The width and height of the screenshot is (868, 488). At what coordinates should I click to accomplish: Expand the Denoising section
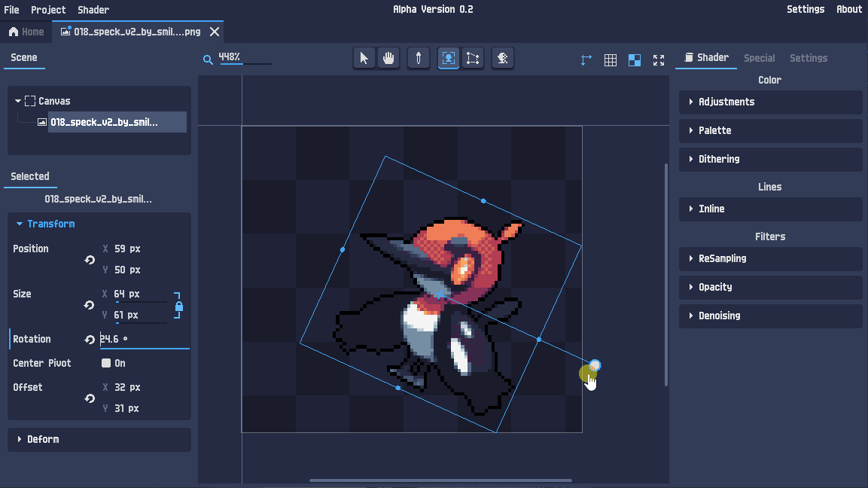point(771,316)
